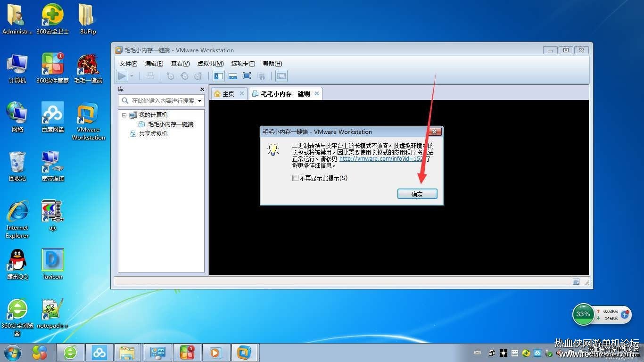Check the 不再显示此提示(S) checkbox
The width and height of the screenshot is (644, 362).
(295, 178)
